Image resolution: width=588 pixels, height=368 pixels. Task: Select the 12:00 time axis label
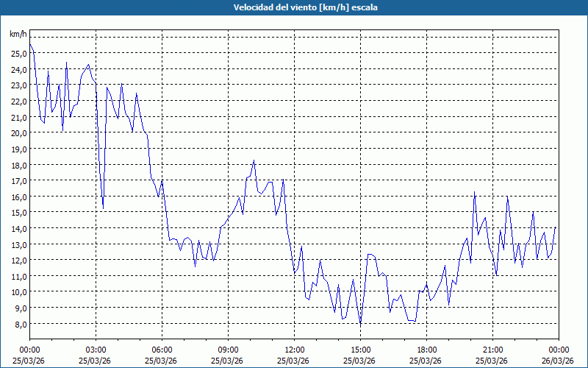click(x=294, y=350)
